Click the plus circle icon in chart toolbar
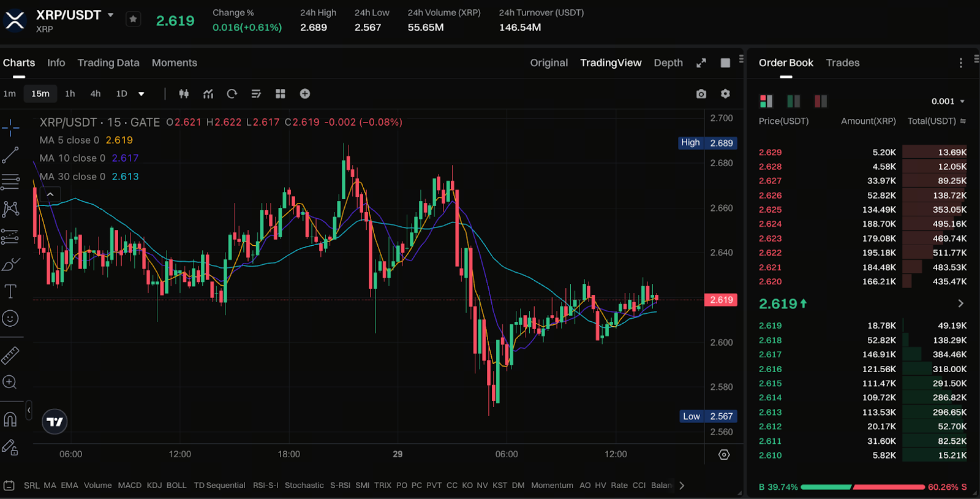 pos(305,94)
